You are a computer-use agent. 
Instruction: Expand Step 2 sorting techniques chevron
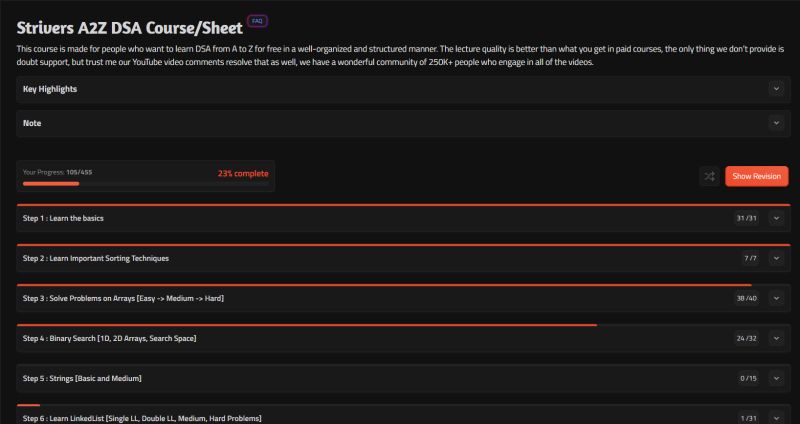coord(776,258)
